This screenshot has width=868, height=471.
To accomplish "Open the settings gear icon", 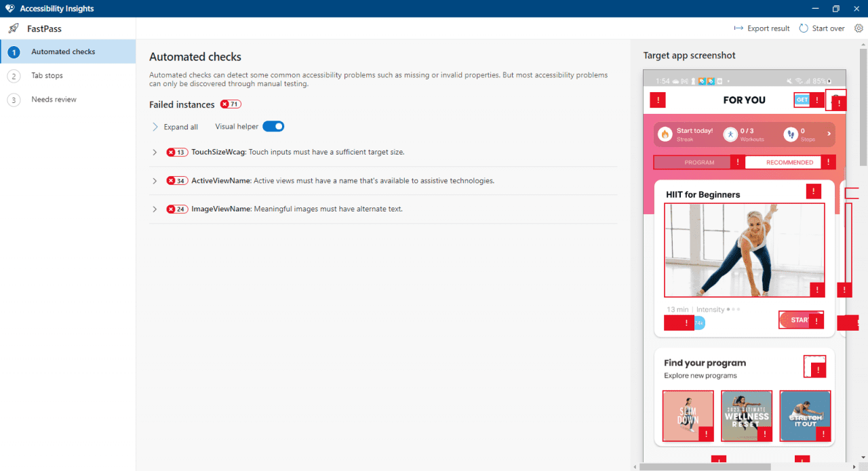I will click(859, 28).
